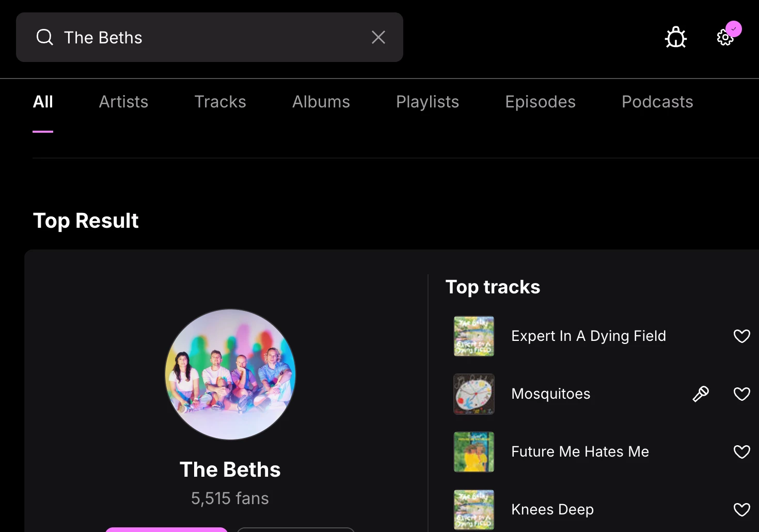Click The Beths artist photo

pyautogui.click(x=230, y=374)
